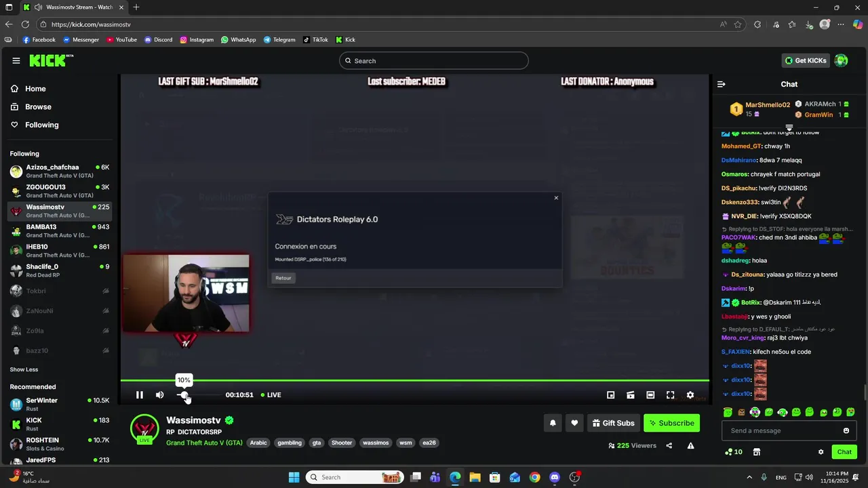Refresh the page in browser toolbar
The image size is (868, 488).
pos(25,24)
